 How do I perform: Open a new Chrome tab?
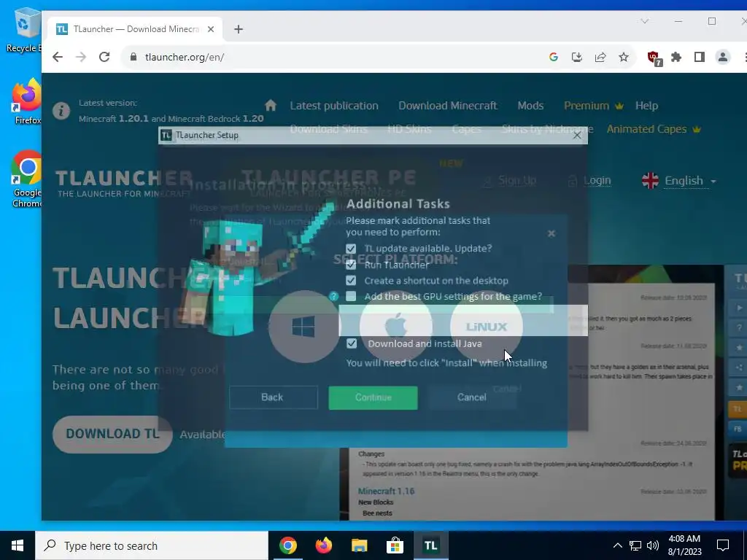click(x=239, y=29)
